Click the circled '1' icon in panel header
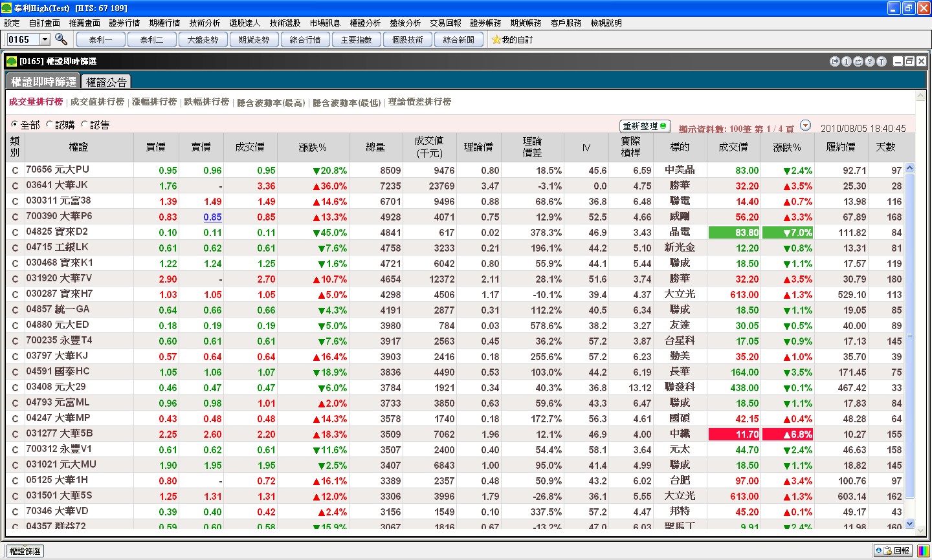Screen dimensions: 932x560 (847, 61)
